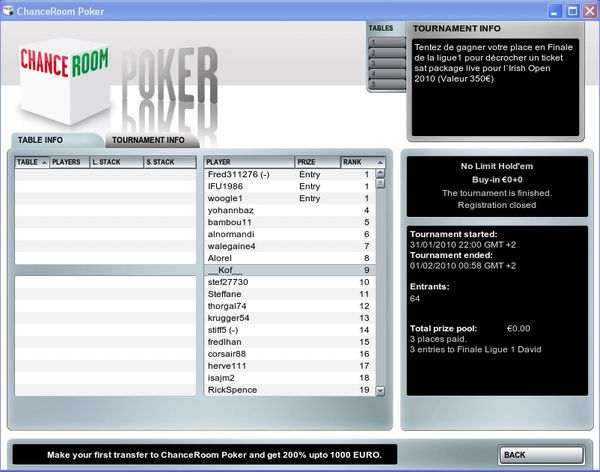Select player corsair88 row
600x472 pixels.
pyautogui.click(x=290, y=354)
